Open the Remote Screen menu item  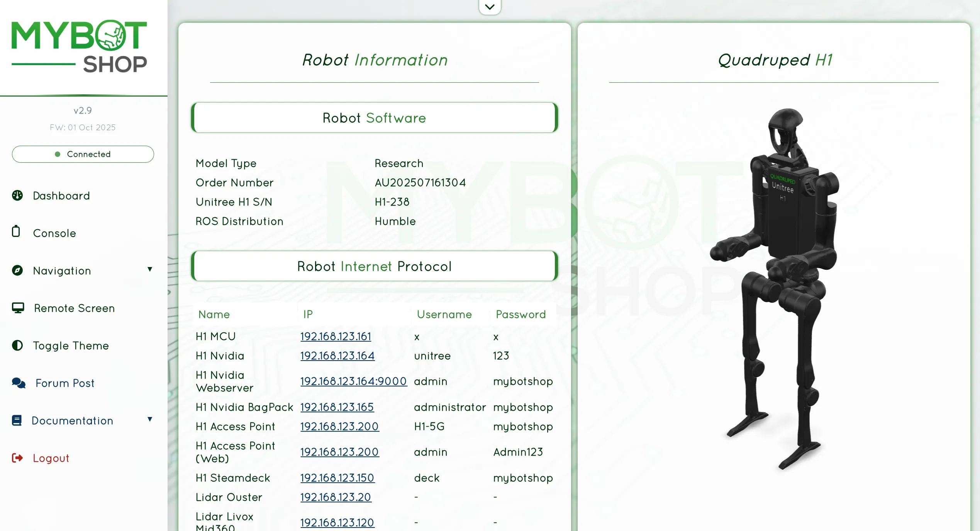[x=74, y=308]
